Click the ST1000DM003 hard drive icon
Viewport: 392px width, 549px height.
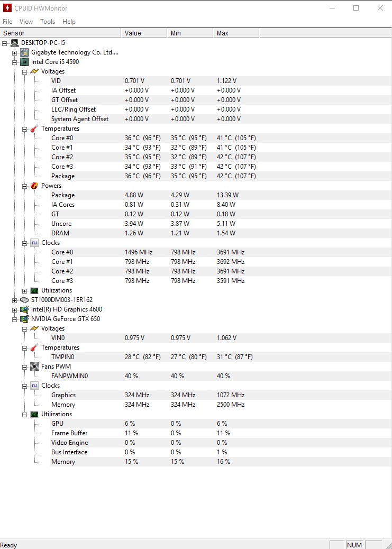pyautogui.click(x=24, y=300)
